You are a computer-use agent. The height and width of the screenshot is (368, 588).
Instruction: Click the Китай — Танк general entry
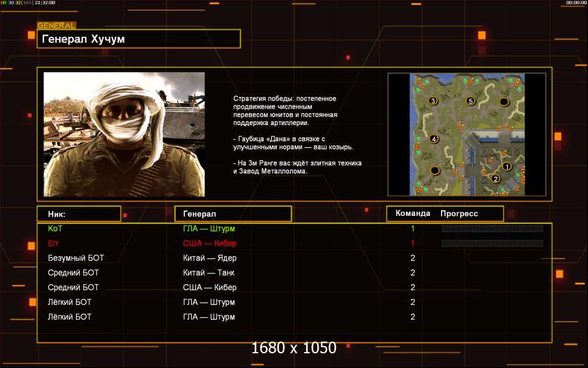point(208,272)
